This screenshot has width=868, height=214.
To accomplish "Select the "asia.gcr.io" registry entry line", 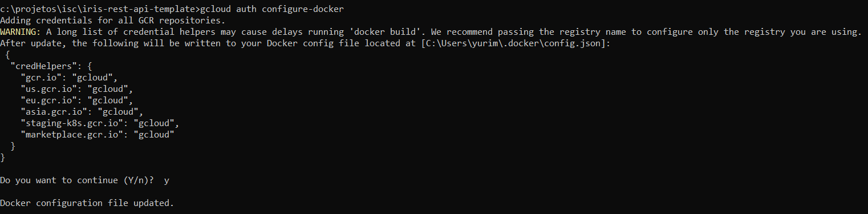I will click(x=82, y=112).
